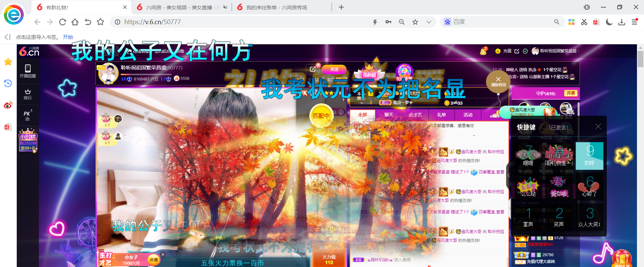Click the share icon beside 关注
The width and height of the screenshot is (644, 267).
(x=313, y=69)
